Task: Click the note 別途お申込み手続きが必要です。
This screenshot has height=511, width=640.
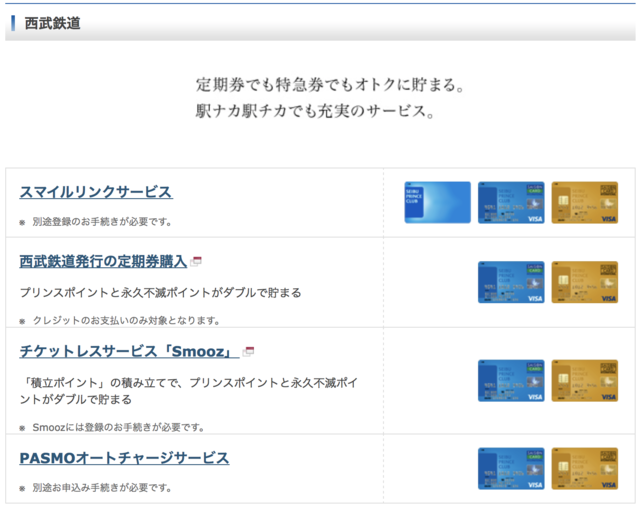Action: [x=102, y=487]
